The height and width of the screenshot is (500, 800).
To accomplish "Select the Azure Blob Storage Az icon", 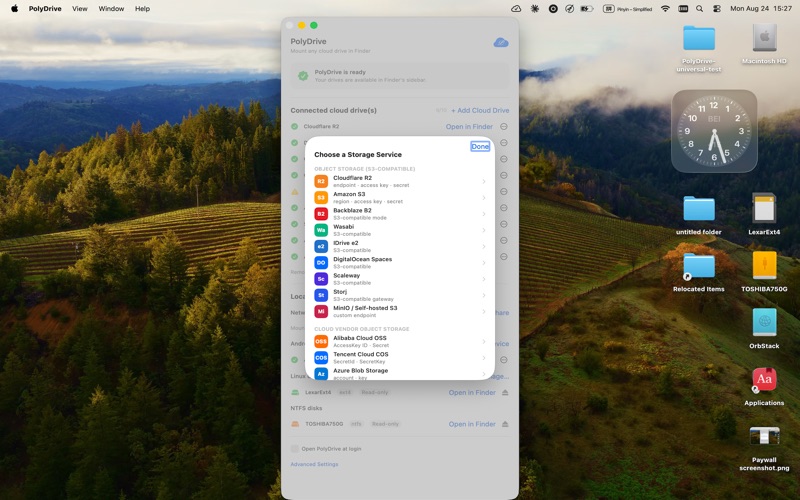I will click(321, 373).
